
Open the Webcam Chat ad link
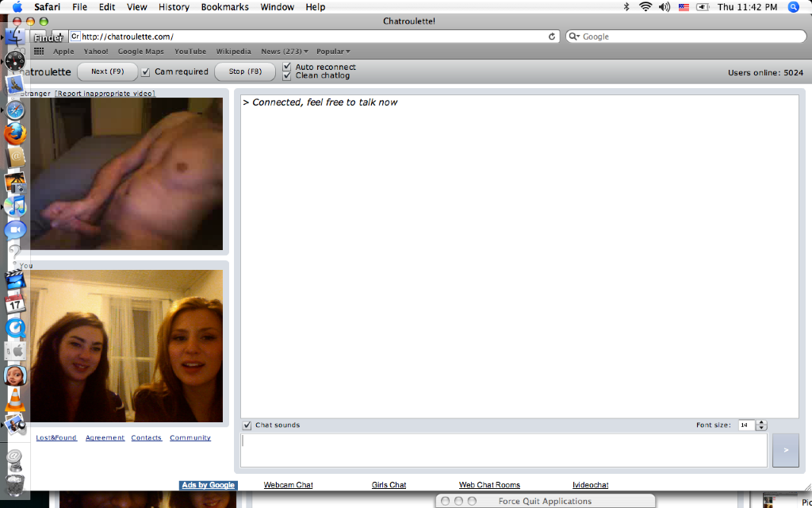[x=289, y=485]
